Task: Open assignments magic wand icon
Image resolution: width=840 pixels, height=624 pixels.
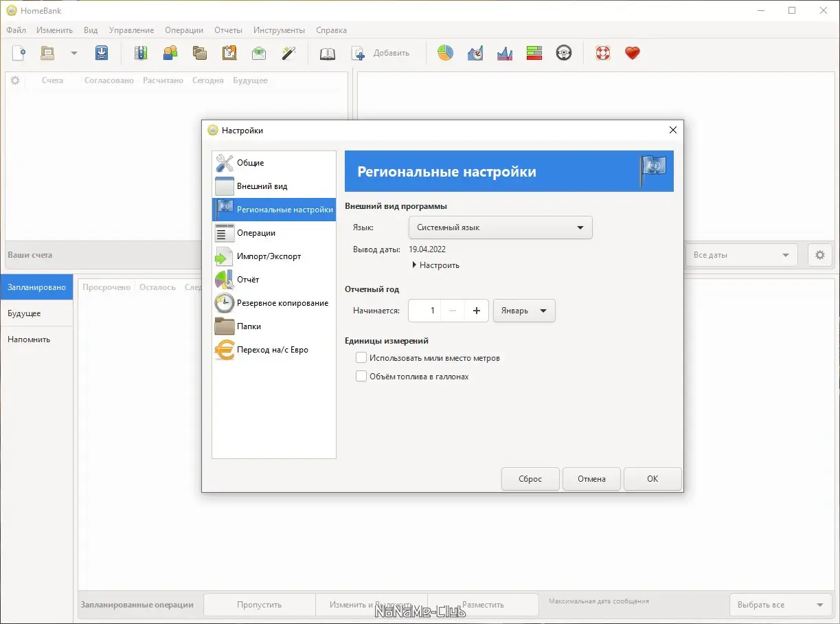Action: [288, 53]
